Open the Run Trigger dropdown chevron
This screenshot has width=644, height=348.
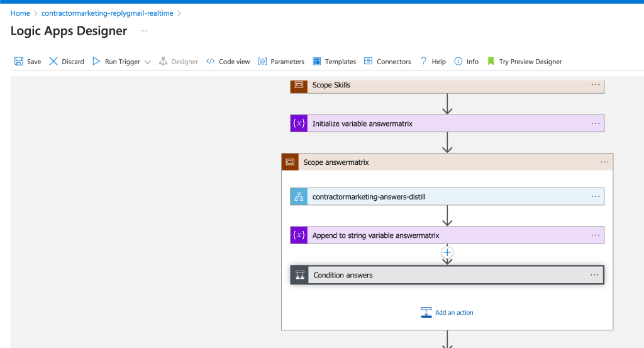[x=147, y=62]
